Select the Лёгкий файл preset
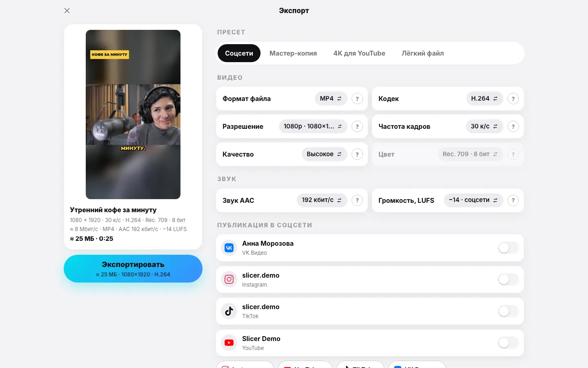 [x=423, y=53]
